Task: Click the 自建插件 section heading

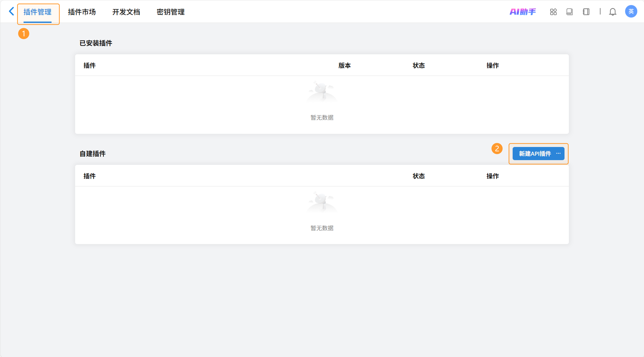Action: [x=93, y=154]
